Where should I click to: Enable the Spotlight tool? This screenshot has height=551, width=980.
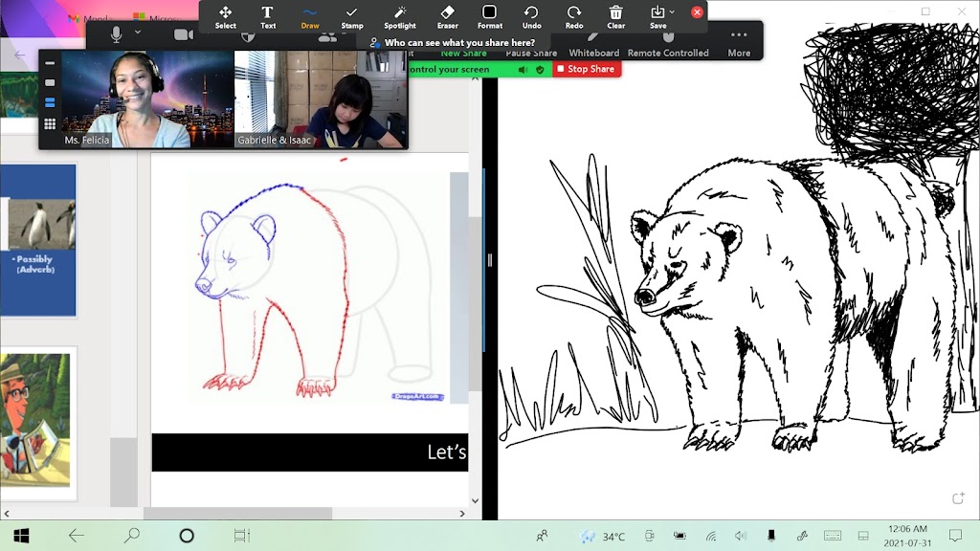[x=400, y=17]
